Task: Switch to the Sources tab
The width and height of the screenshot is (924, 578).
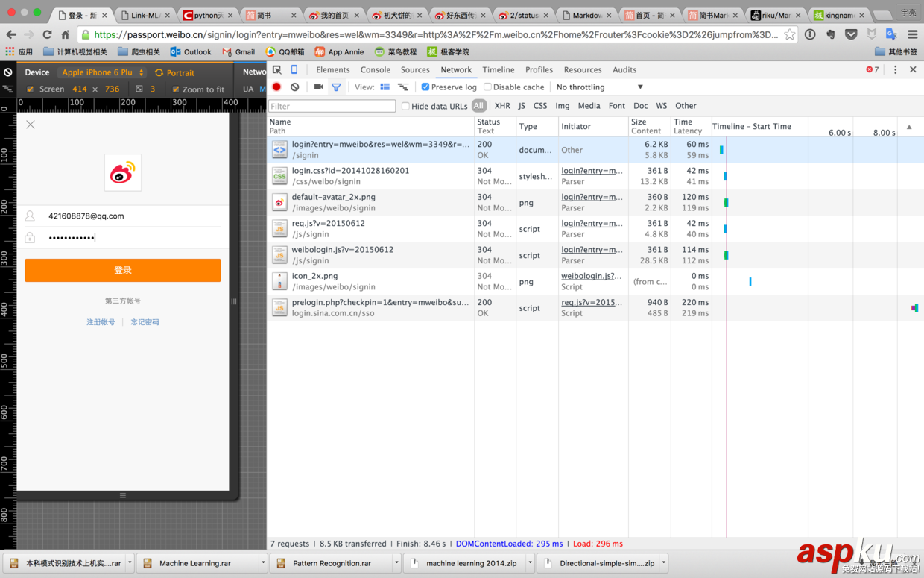Action: click(x=415, y=69)
